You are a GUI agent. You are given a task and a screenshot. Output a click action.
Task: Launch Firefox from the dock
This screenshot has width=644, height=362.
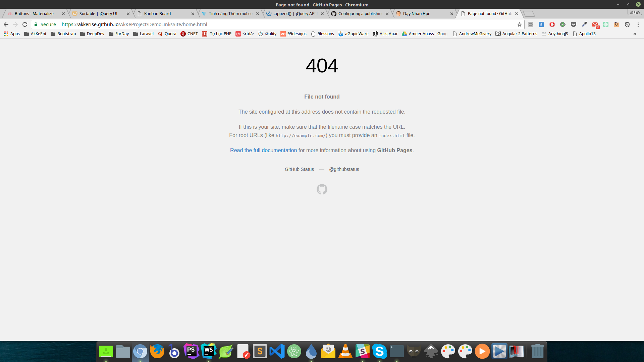(157, 351)
